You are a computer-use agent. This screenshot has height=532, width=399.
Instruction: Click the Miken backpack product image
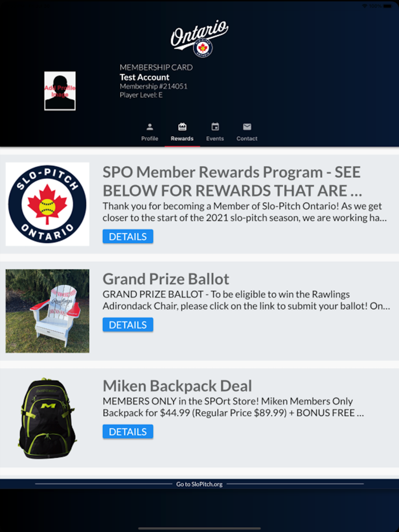pyautogui.click(x=47, y=418)
